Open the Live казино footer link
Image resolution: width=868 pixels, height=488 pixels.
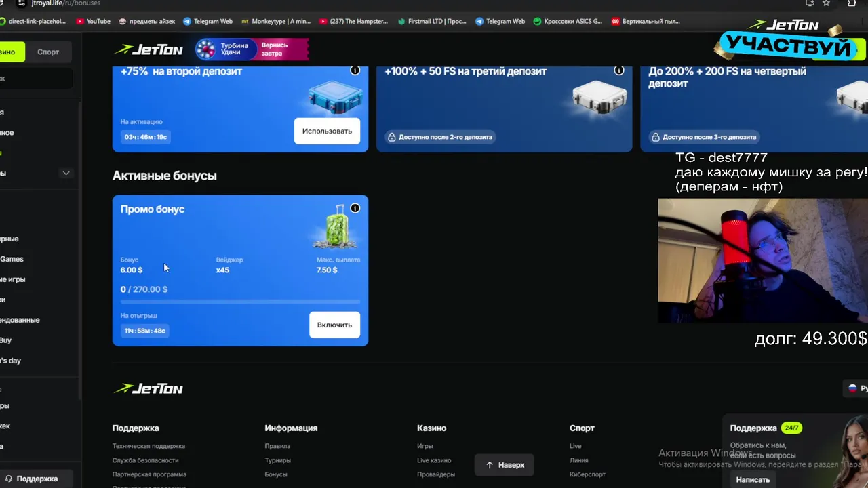[434, 460]
